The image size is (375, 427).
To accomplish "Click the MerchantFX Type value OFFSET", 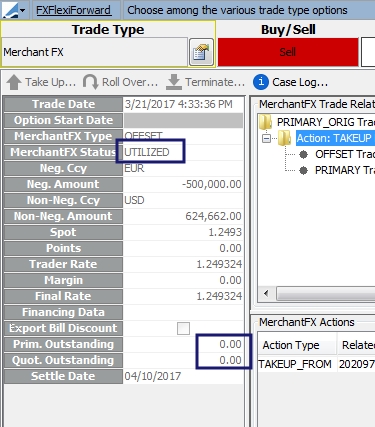I will tap(143, 136).
